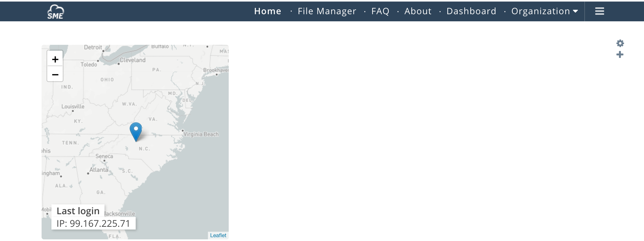Zoom out on the map
This screenshot has height=241, width=644.
coord(55,74)
